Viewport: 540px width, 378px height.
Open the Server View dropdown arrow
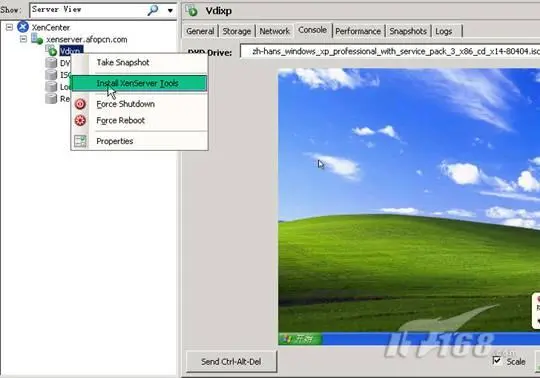(170, 11)
